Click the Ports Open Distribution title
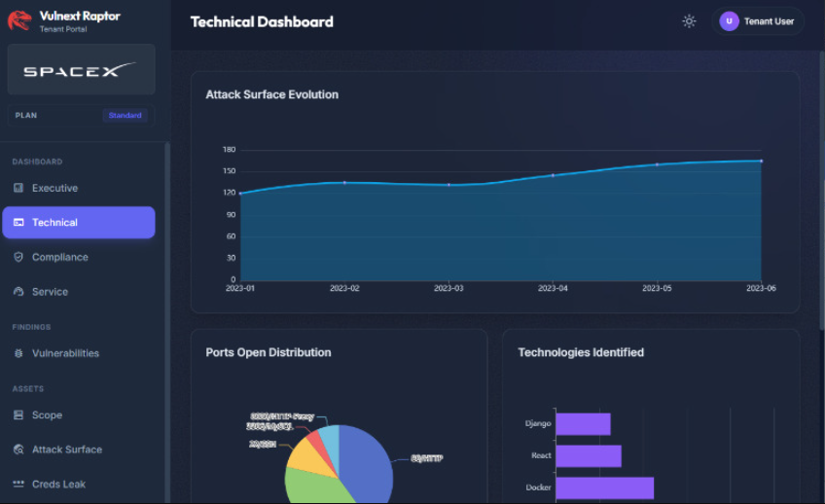 pos(269,352)
